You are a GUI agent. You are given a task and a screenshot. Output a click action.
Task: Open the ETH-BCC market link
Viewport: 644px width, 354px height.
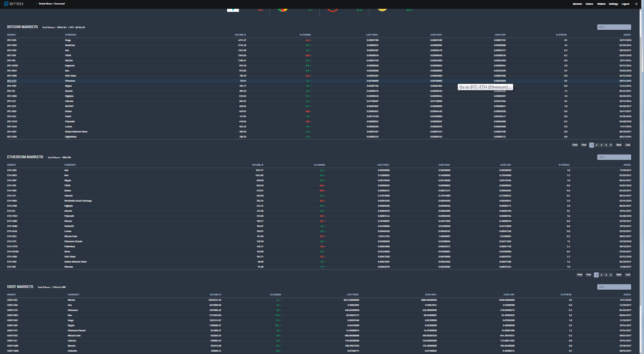coord(12,236)
